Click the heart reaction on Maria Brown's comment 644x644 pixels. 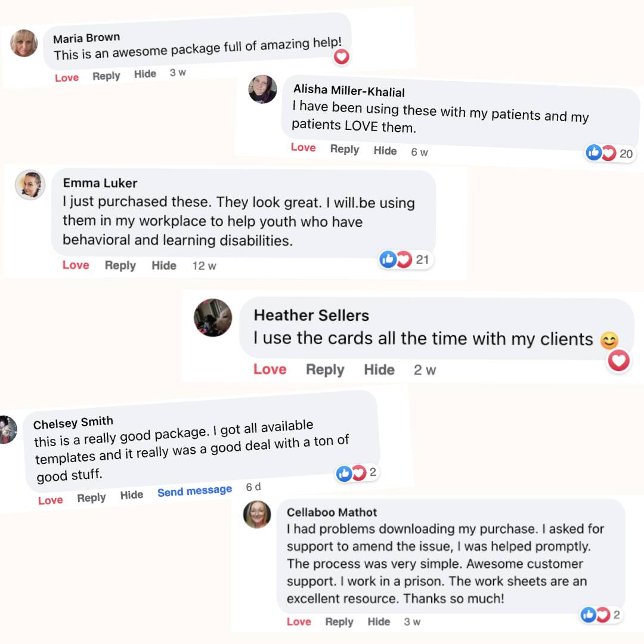coord(341,57)
